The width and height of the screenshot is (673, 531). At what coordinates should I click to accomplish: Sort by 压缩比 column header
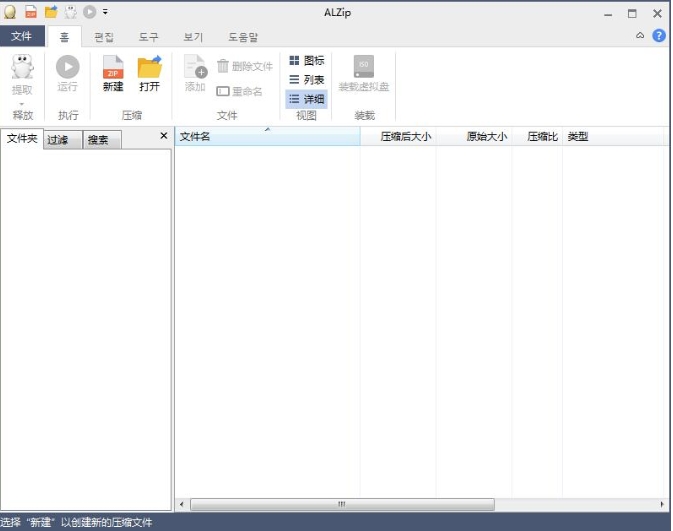pyautogui.click(x=537, y=137)
